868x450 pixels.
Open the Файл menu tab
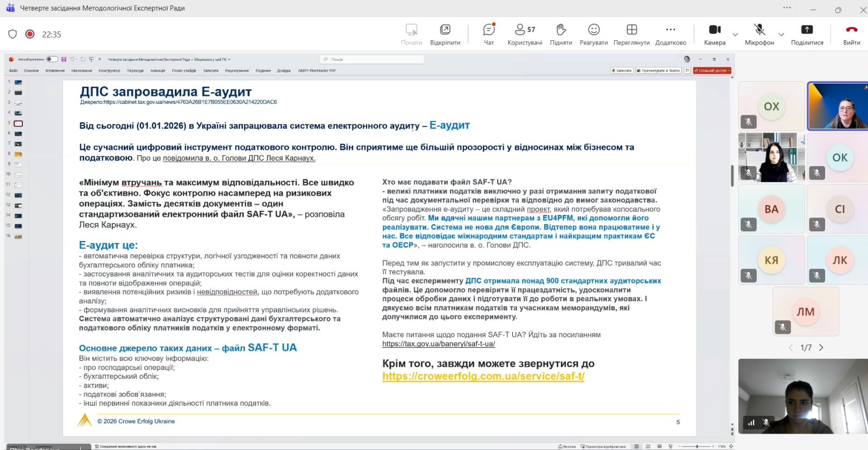click(14, 71)
